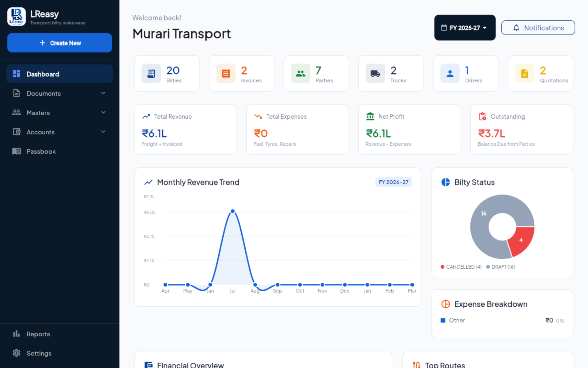
Task: Expand the Masters chevron
Action: point(104,112)
